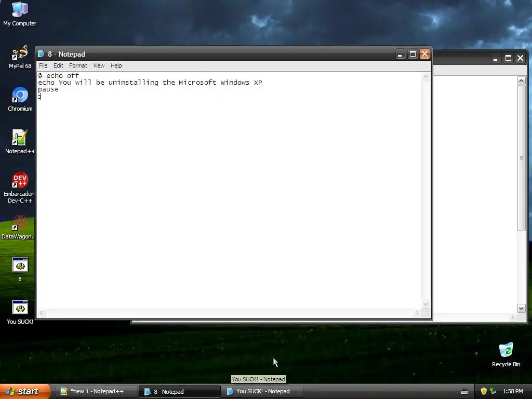Image resolution: width=532 pixels, height=399 pixels.
Task: Minimize the background Notepad window
Action: [x=495, y=58]
